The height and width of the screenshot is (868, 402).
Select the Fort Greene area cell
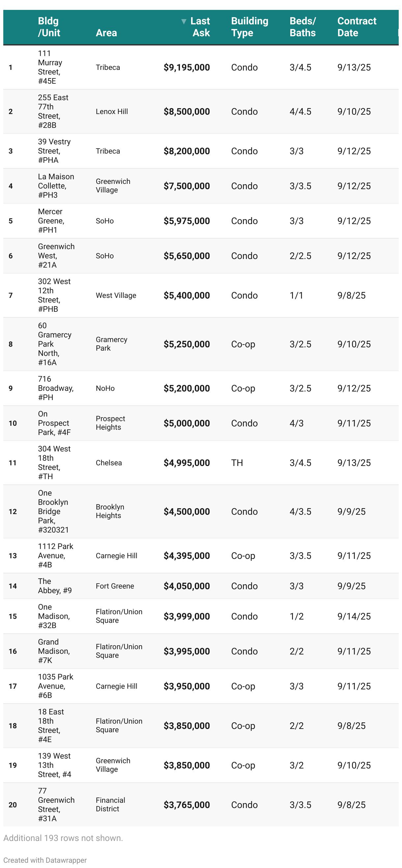115,586
